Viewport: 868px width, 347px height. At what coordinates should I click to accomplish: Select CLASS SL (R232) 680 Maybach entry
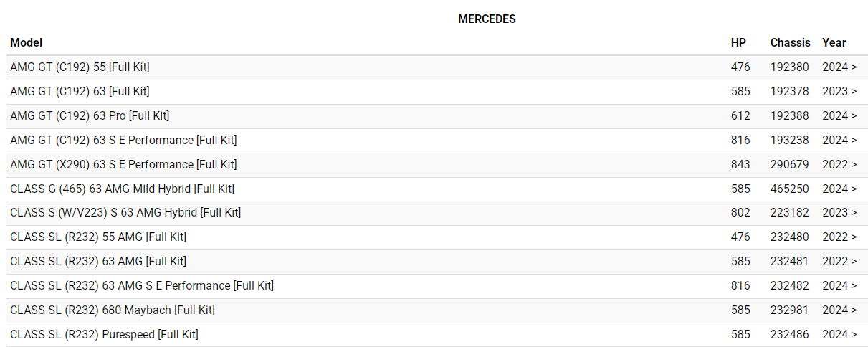(113, 310)
